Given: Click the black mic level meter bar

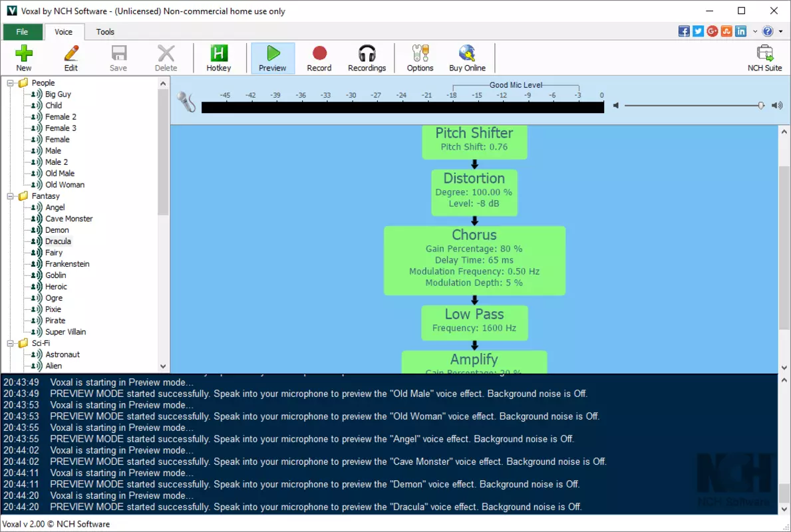Looking at the screenshot, I should click(402, 107).
